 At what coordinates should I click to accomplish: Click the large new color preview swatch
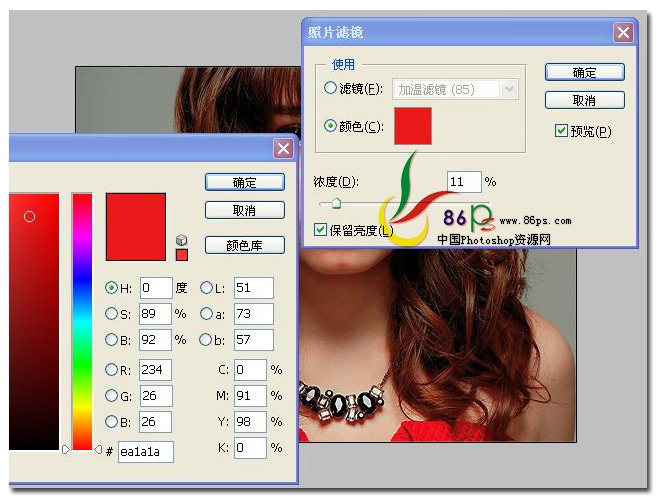point(136,227)
